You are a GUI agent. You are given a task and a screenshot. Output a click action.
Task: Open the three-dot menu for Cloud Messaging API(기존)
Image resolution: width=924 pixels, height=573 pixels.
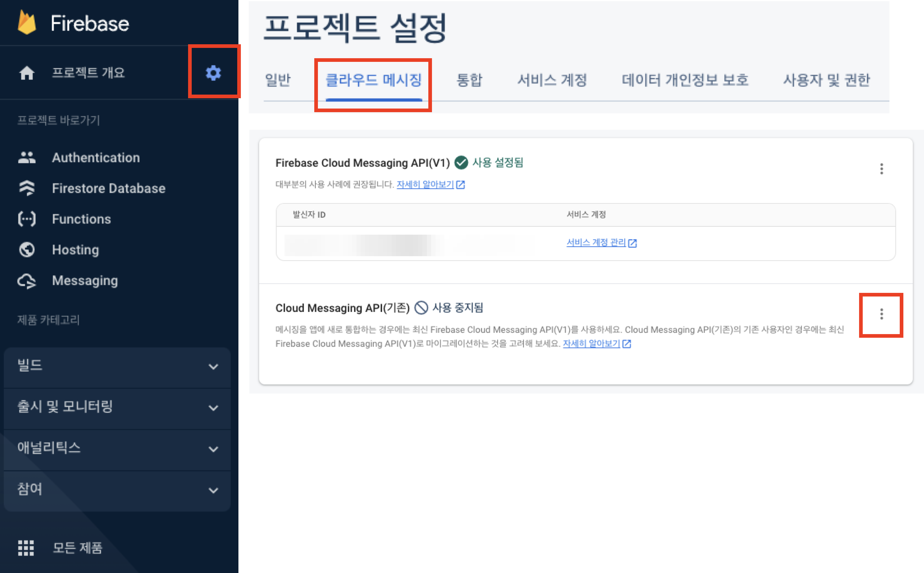[x=882, y=314]
